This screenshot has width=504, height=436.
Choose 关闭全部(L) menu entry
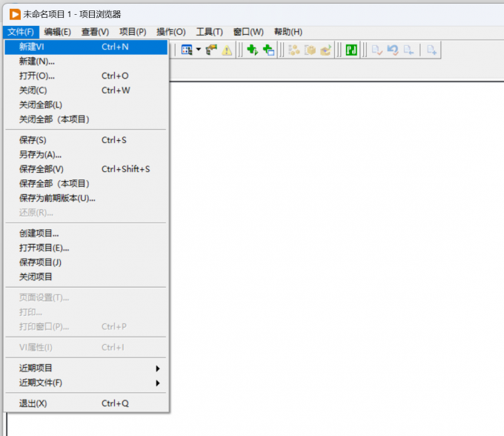click(x=86, y=105)
